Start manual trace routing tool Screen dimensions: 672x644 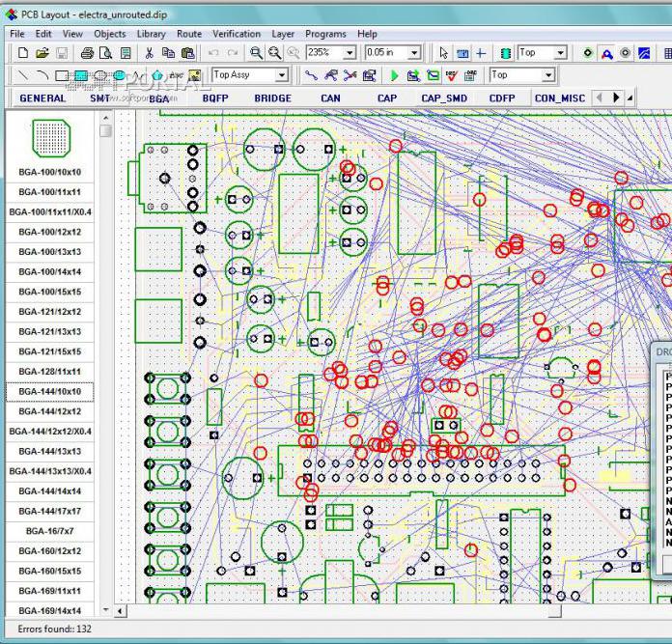click(311, 76)
